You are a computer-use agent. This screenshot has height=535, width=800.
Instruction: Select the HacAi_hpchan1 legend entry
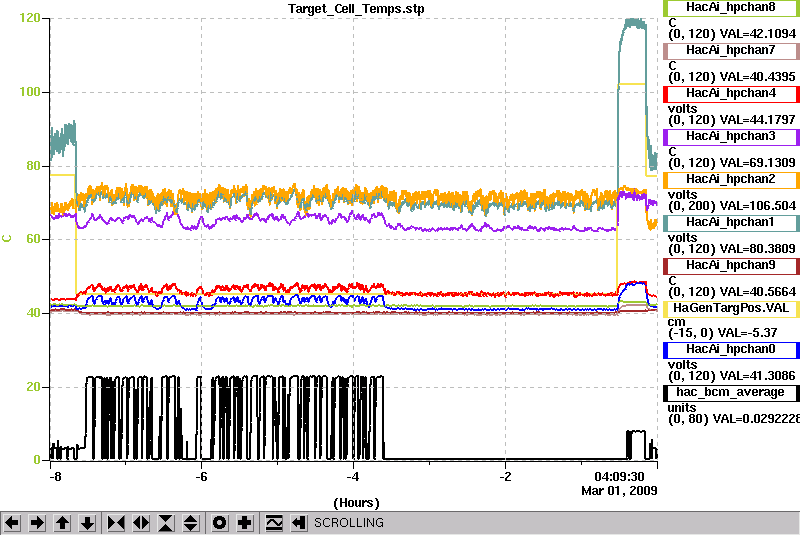pyautogui.click(x=731, y=223)
